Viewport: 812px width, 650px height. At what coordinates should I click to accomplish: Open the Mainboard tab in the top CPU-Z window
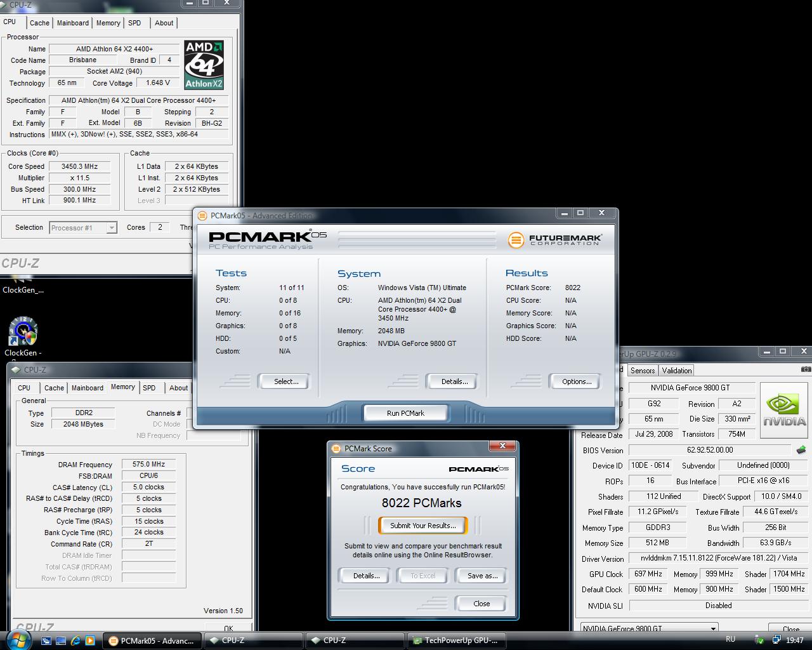[x=73, y=23]
